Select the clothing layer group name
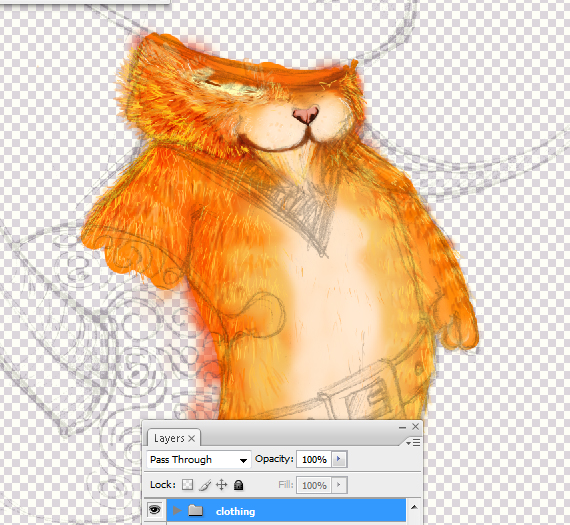Image resolution: width=570 pixels, height=525 pixels. 236,512
